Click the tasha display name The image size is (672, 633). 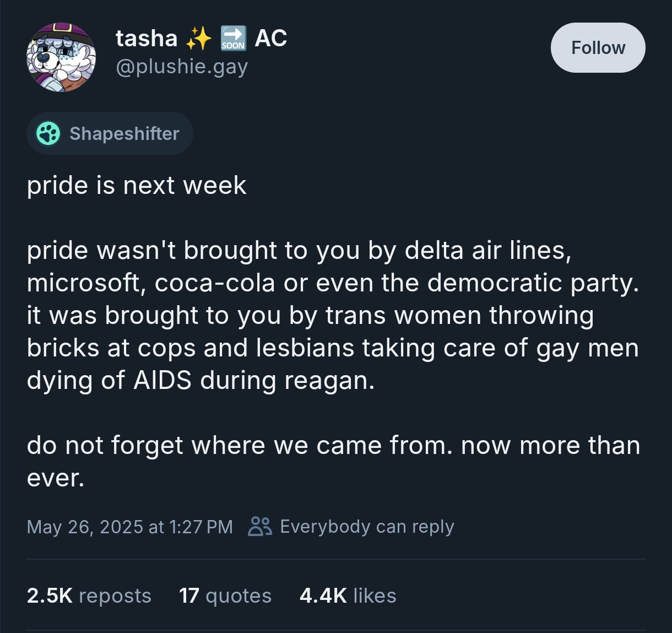[x=147, y=39]
